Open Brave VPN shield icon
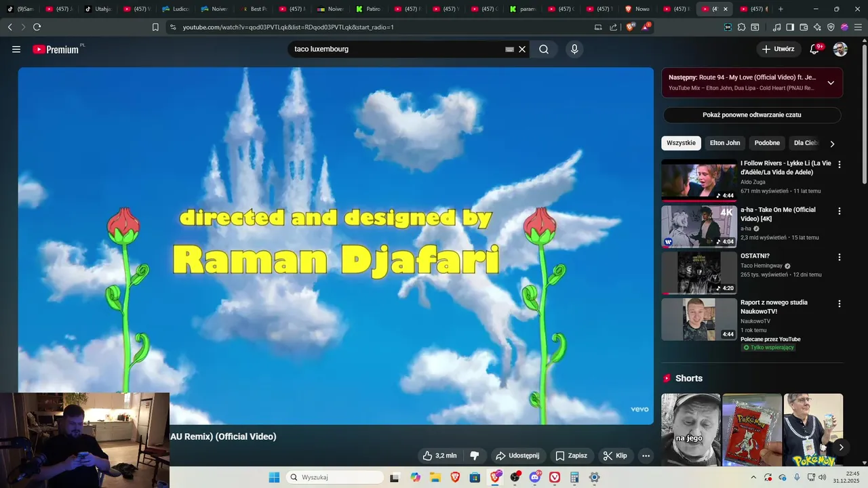This screenshot has width=868, height=488. [x=831, y=27]
